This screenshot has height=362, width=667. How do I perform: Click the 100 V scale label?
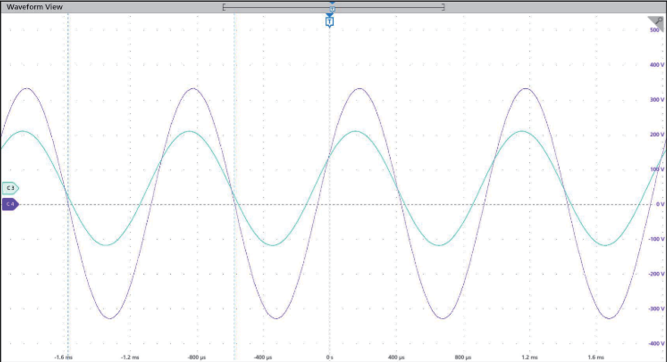(x=656, y=169)
